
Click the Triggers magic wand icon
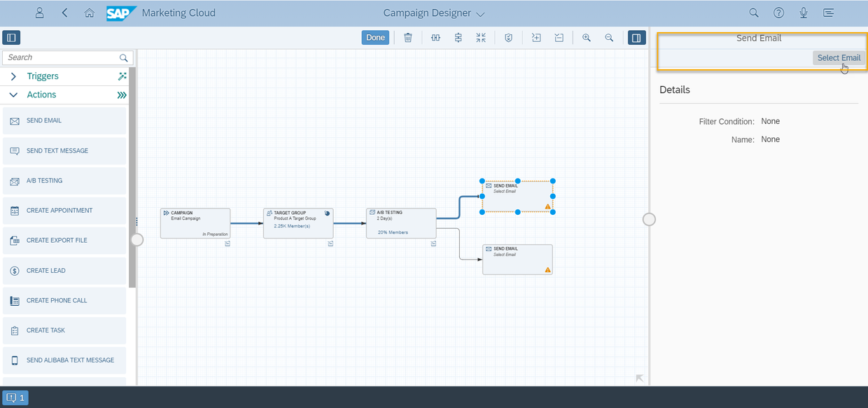click(122, 76)
